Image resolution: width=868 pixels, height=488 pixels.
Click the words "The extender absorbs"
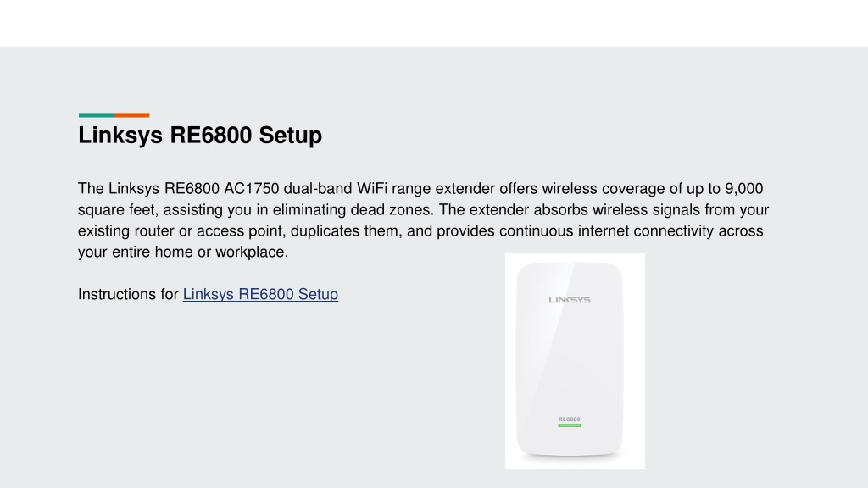[x=513, y=210]
